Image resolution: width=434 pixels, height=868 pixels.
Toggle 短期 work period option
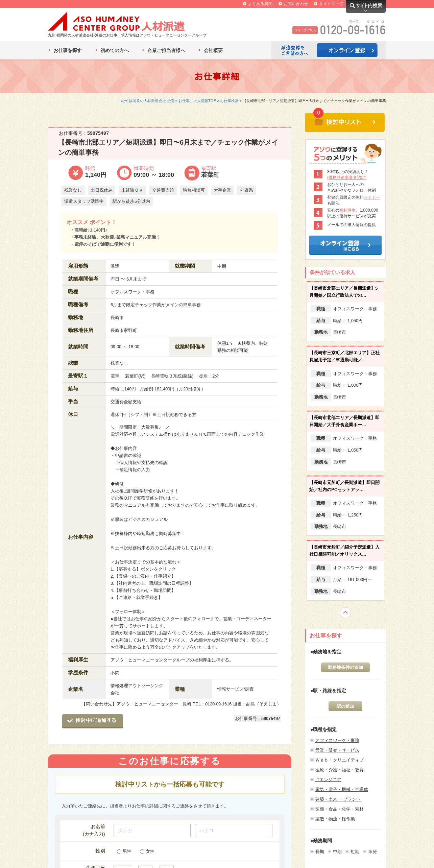[353, 852]
